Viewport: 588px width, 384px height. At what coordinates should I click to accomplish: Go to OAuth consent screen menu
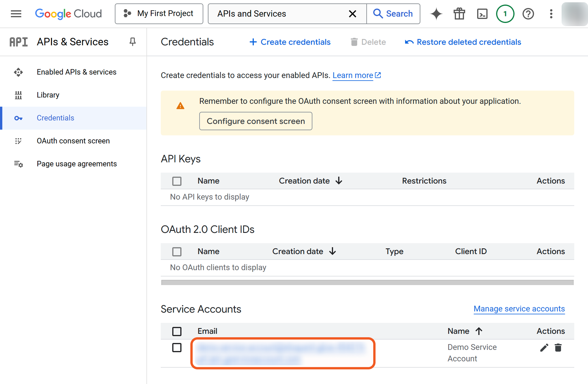(x=73, y=141)
